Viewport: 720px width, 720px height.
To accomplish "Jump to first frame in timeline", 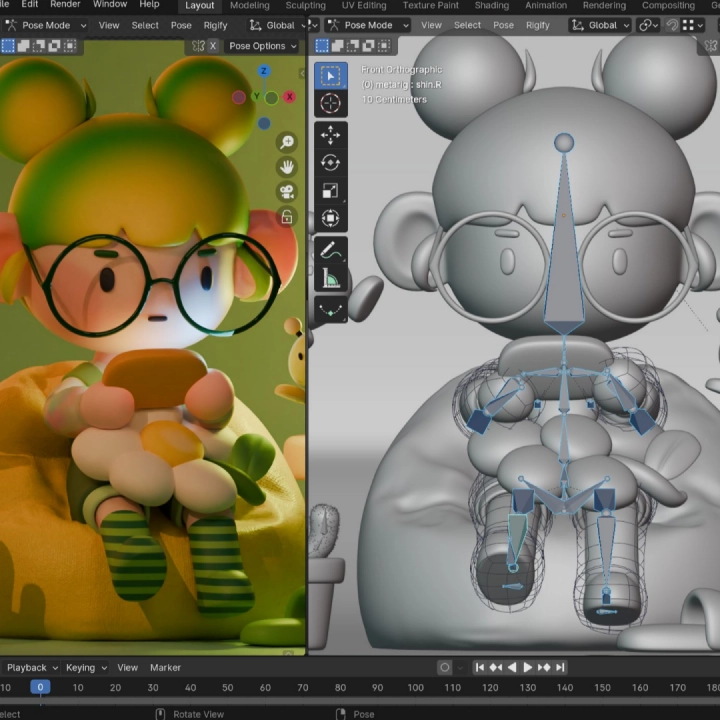I will tap(479, 667).
